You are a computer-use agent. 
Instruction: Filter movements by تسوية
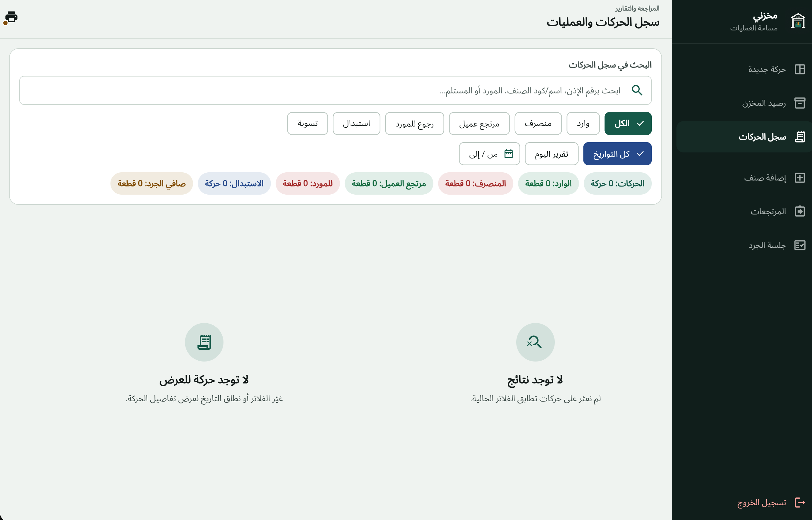click(x=308, y=124)
